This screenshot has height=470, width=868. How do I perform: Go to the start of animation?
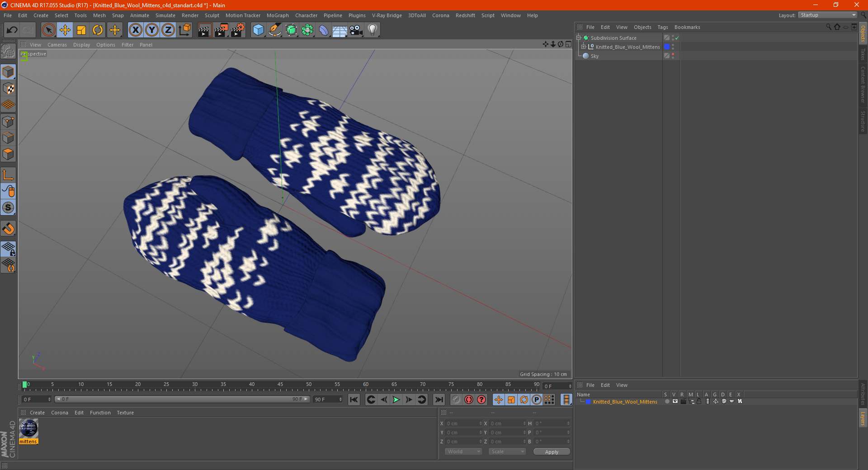354,399
